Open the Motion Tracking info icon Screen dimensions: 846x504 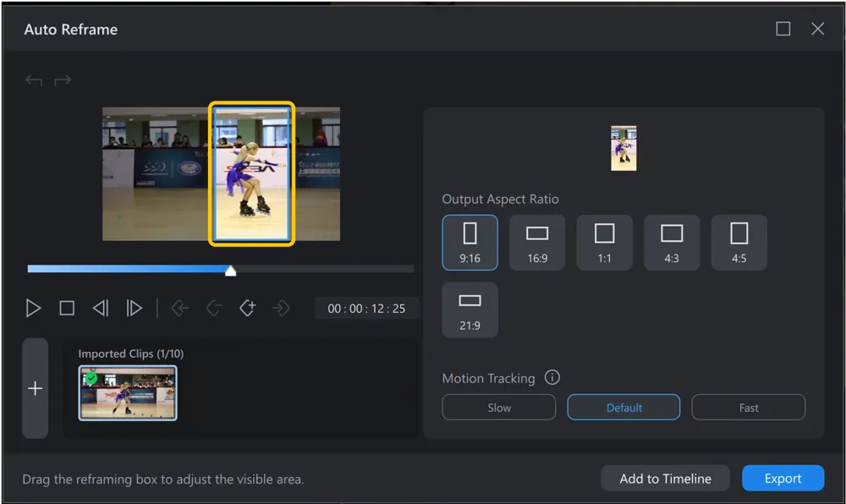(x=552, y=377)
